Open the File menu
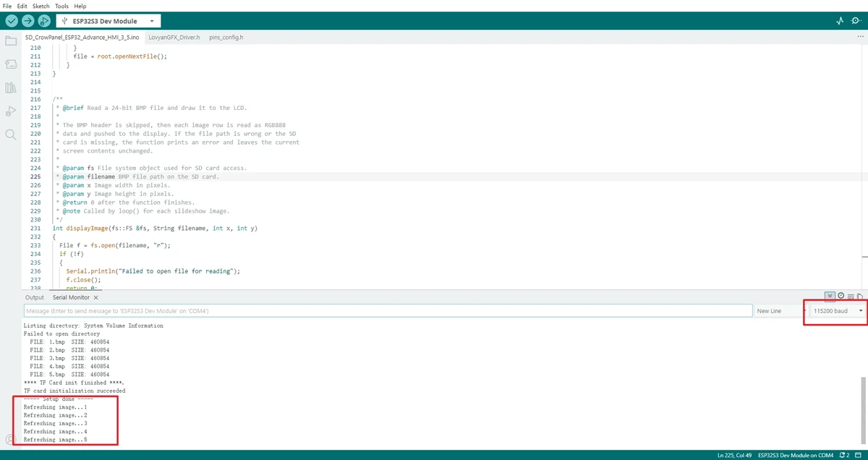 click(8, 6)
